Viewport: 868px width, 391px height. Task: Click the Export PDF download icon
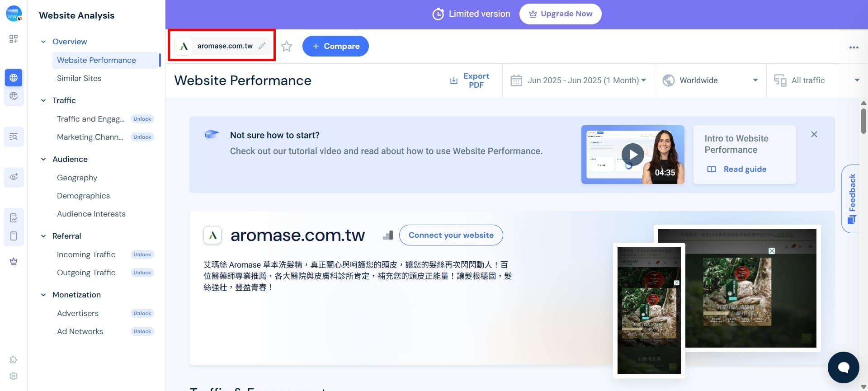453,80
